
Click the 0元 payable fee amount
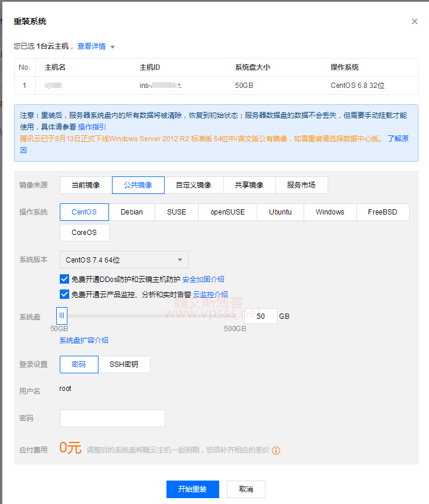pyautogui.click(x=70, y=448)
